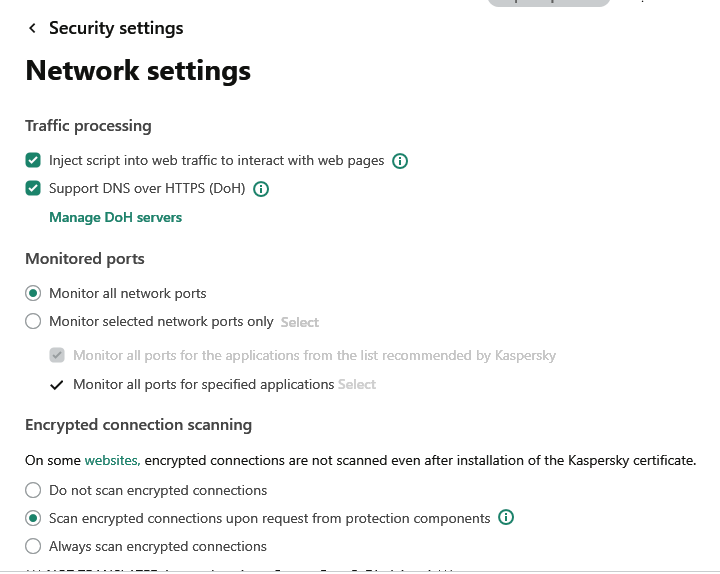Uncheck Inject script into web traffic
The height and width of the screenshot is (574, 720).
coord(33,160)
